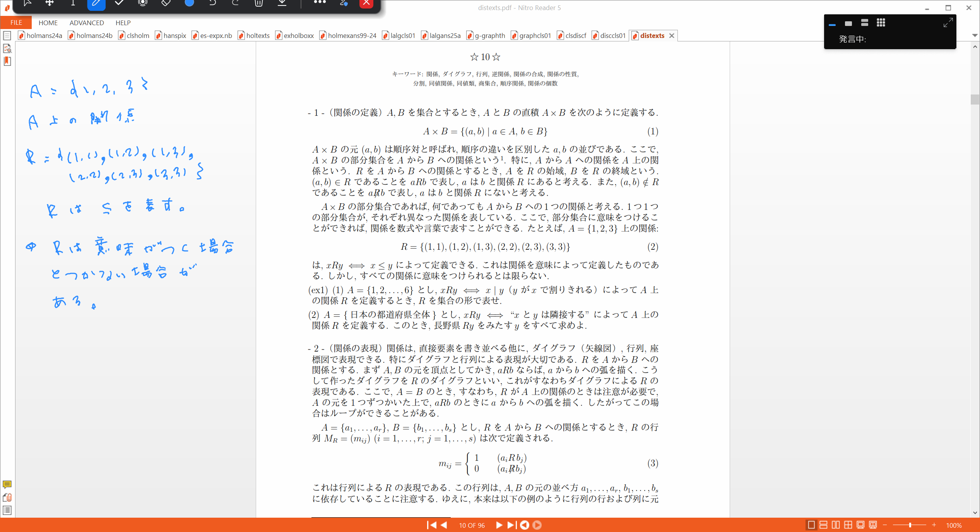Expand the video panel to full size
The height and width of the screenshot is (532, 980).
[x=948, y=23]
